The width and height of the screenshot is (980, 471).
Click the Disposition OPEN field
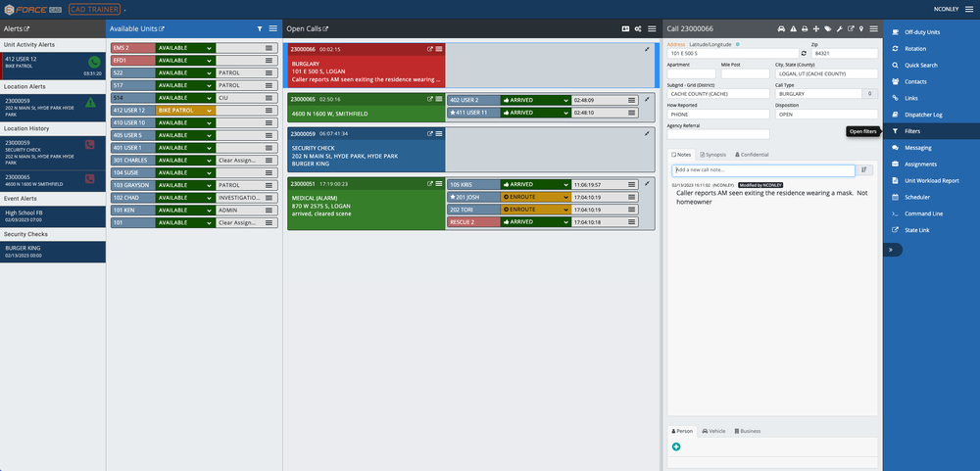[827, 115]
